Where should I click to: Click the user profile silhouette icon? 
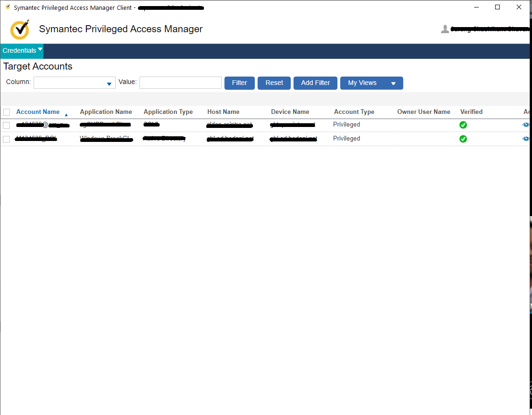(445, 29)
